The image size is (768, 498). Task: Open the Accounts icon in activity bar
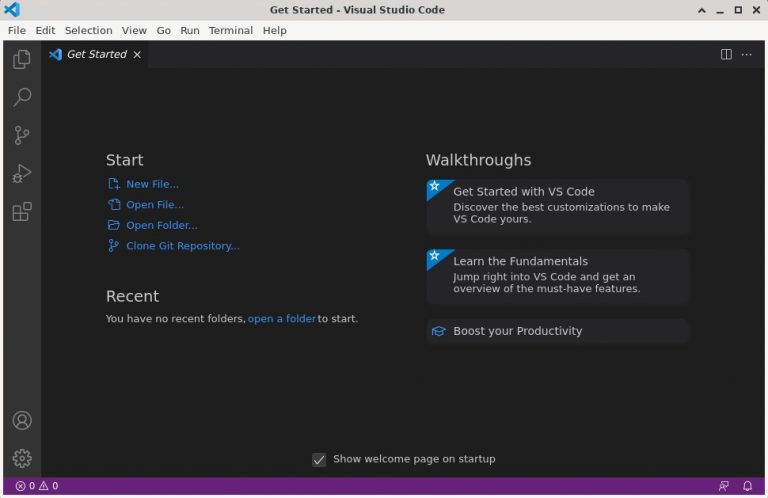(22, 421)
